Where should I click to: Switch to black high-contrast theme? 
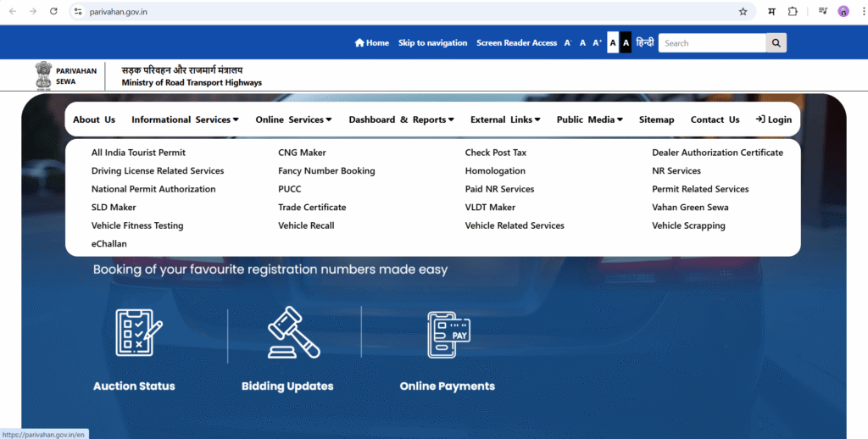point(626,42)
